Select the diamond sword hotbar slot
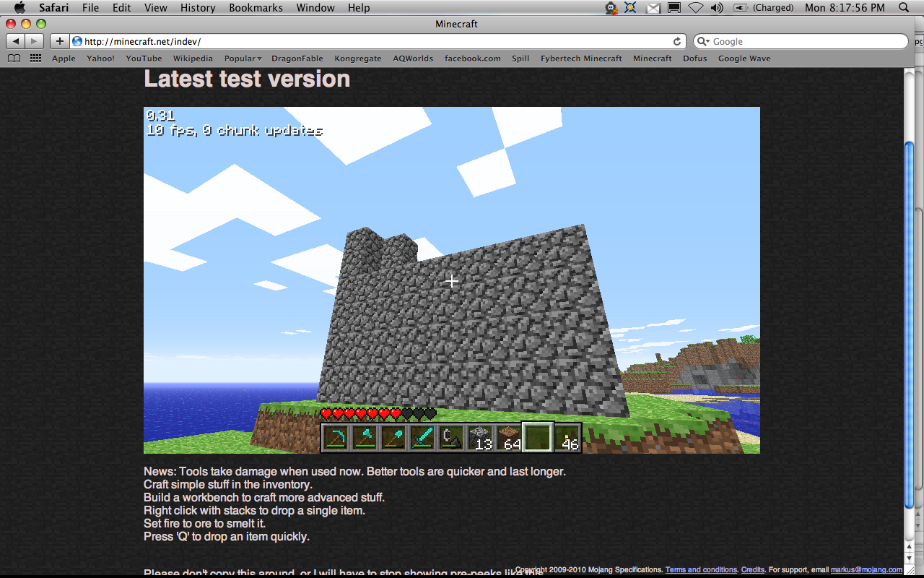The width and height of the screenshot is (924, 578). [x=422, y=438]
